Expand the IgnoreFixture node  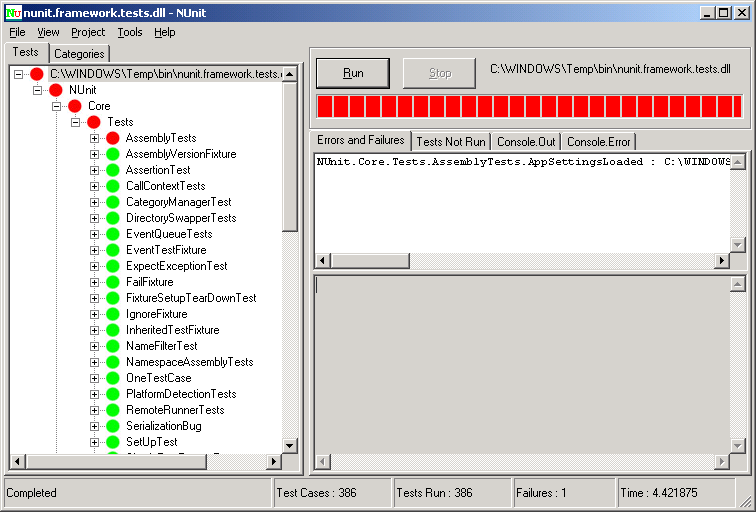pyautogui.click(x=94, y=314)
